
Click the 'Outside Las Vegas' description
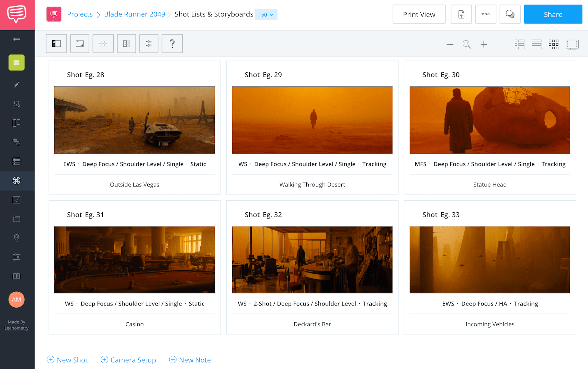point(135,185)
